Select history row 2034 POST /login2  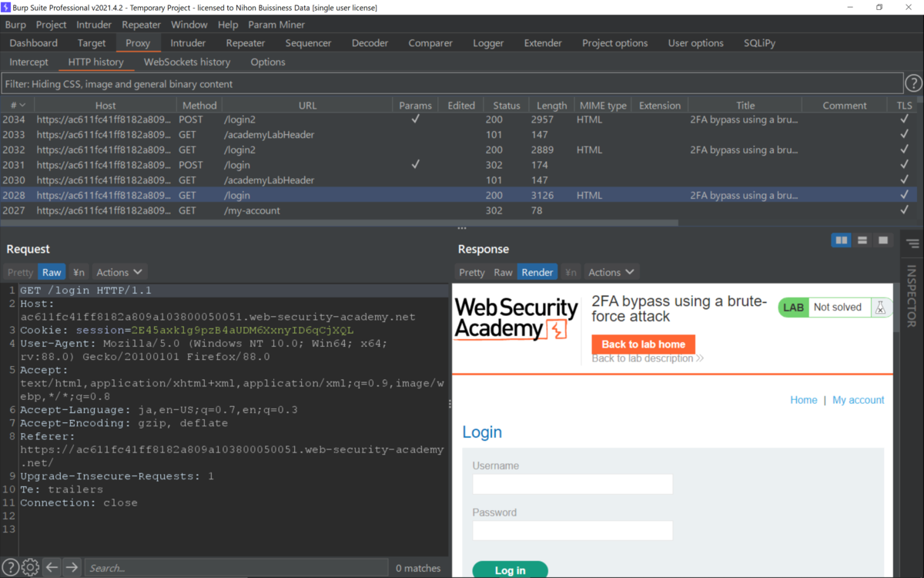(457, 119)
